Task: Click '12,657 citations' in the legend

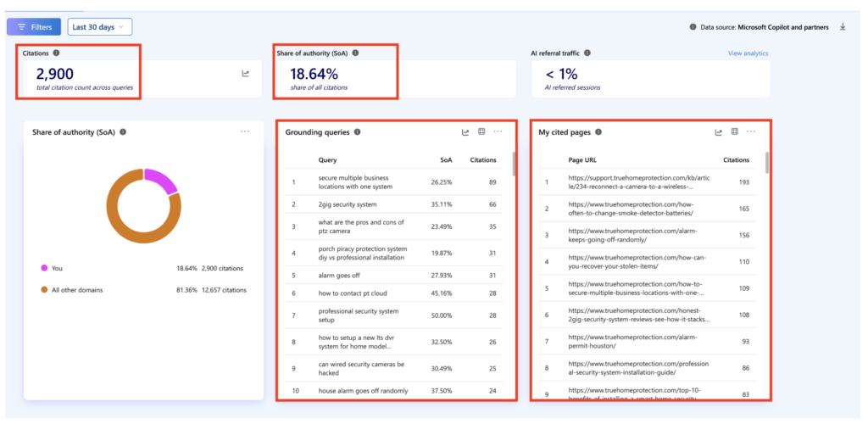Action: tap(224, 289)
